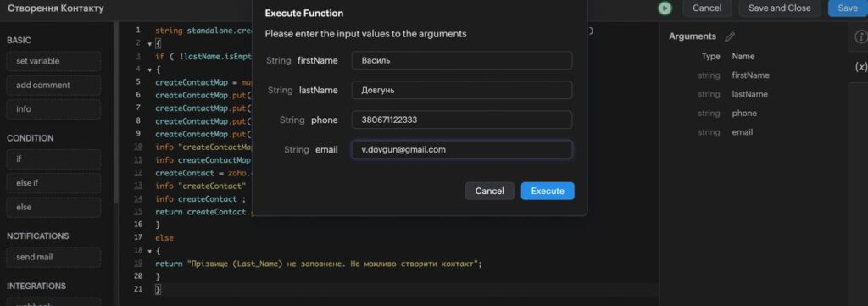Click the blue Save button
The image size is (868, 306).
(848, 8)
